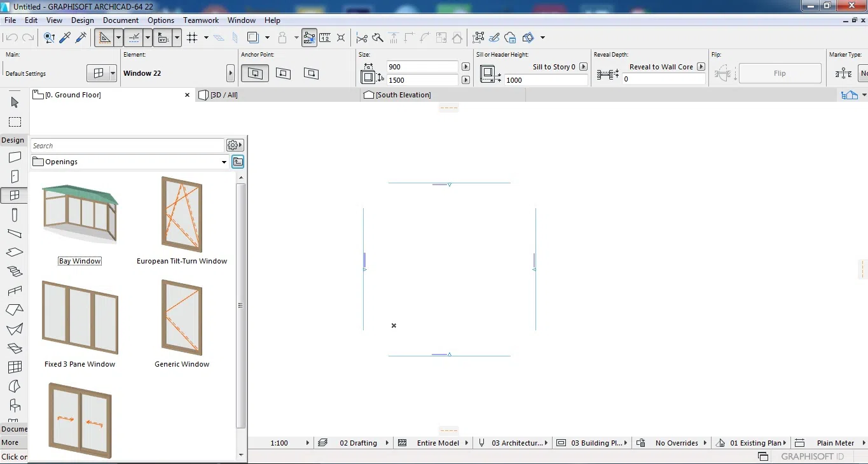Toggle Suspend Groups with the lock icon
Viewport: 868px width, 464px height.
(282, 38)
